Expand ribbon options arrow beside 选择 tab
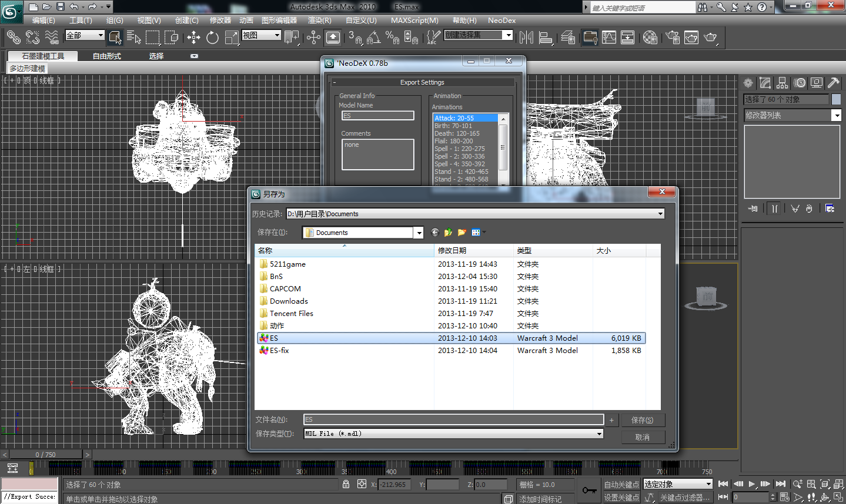 [x=194, y=56]
